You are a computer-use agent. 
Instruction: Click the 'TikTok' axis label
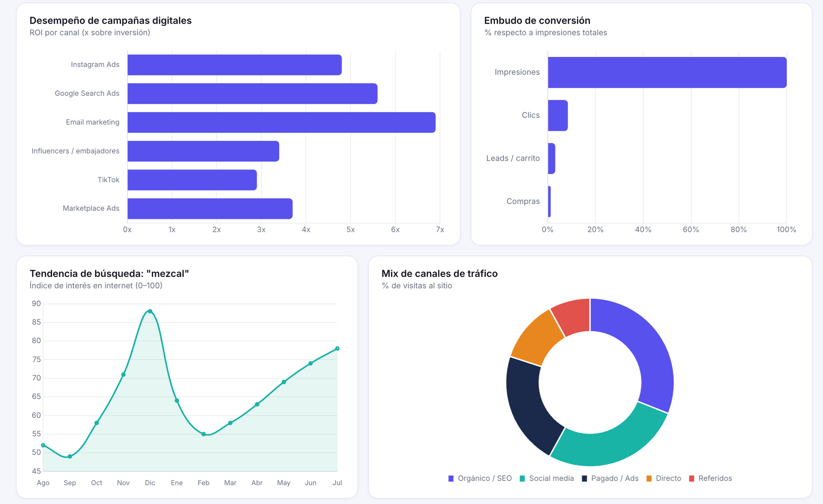108,180
